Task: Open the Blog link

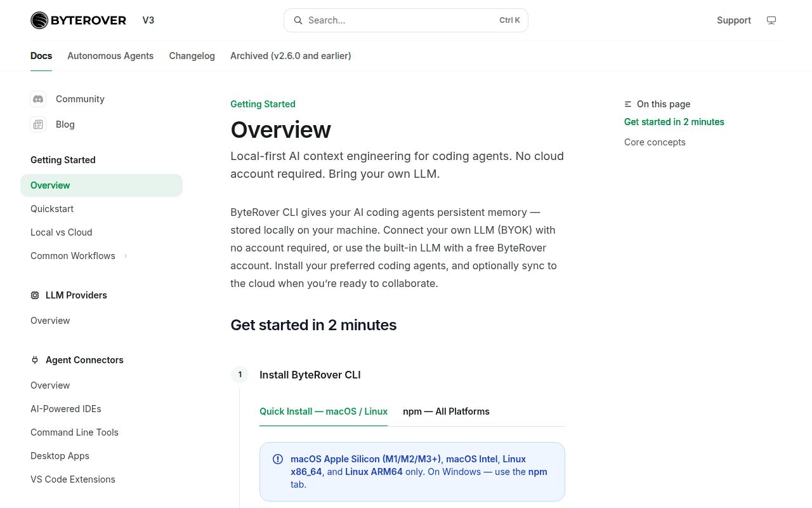Action: [x=65, y=124]
